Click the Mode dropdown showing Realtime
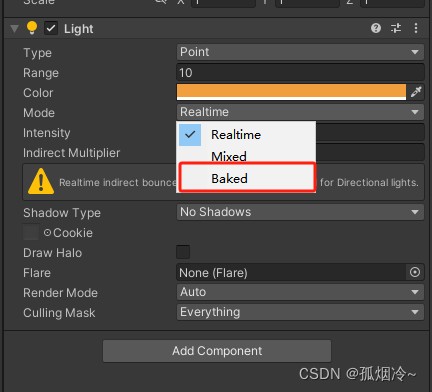Viewport: 432px width, 392px height. [x=300, y=112]
